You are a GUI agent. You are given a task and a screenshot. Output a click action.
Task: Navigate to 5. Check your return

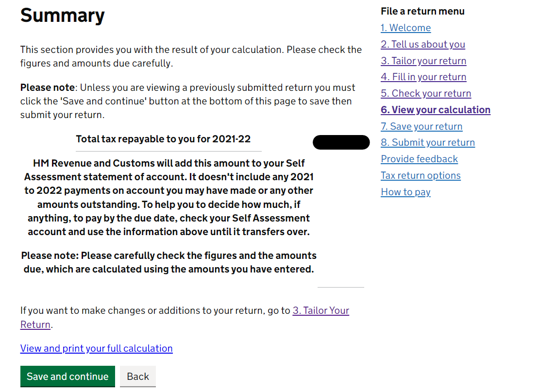(426, 94)
